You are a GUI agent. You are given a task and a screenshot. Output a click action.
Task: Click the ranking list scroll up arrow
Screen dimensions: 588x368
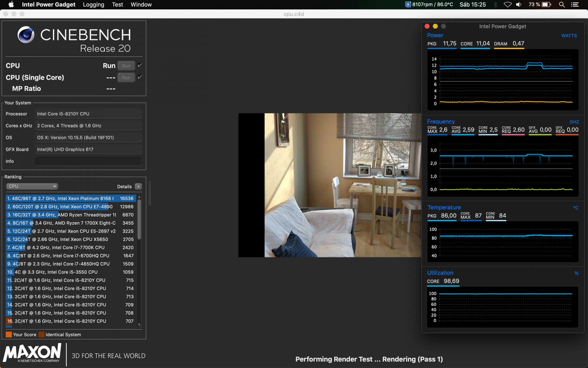click(139, 197)
